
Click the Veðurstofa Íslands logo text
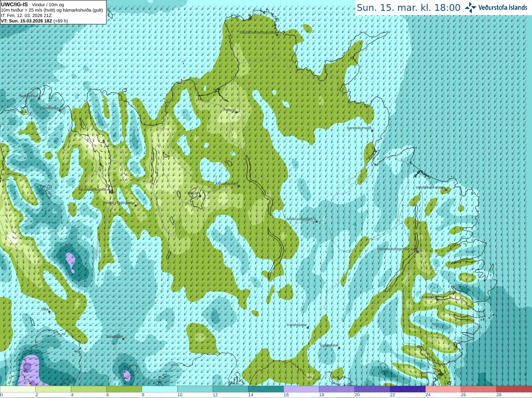[x=502, y=7]
